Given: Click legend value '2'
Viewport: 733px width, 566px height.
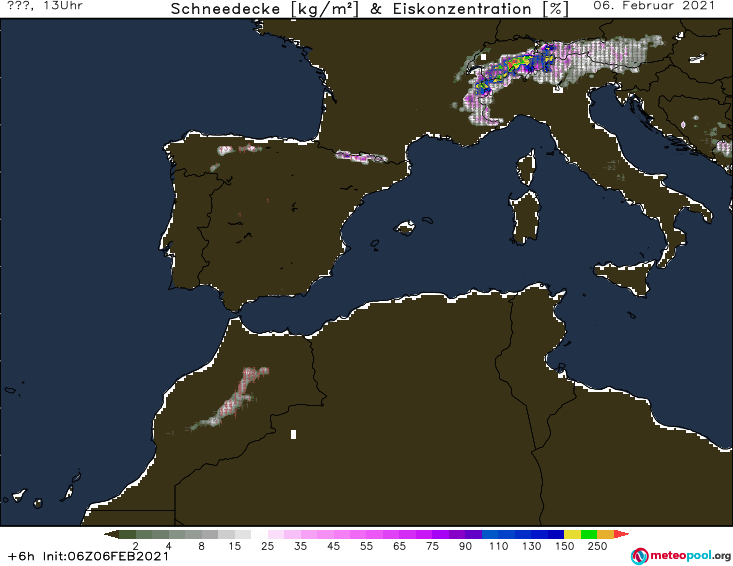Looking at the screenshot, I should (x=136, y=546).
